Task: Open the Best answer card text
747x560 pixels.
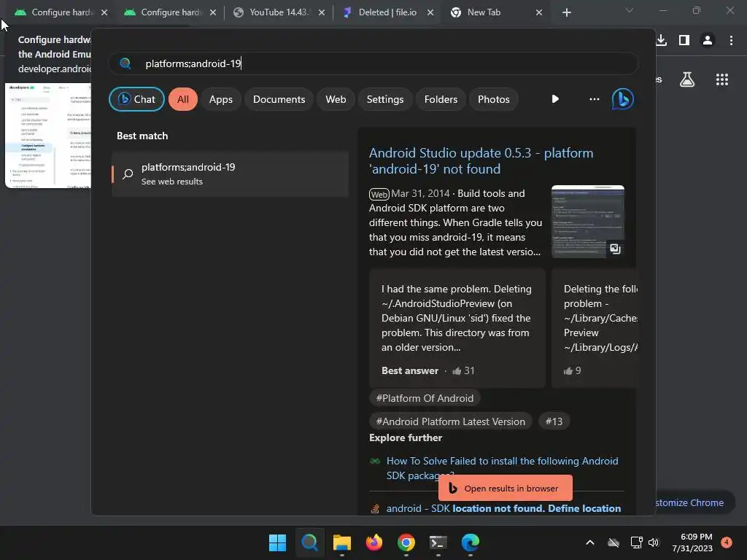Action: [x=457, y=318]
